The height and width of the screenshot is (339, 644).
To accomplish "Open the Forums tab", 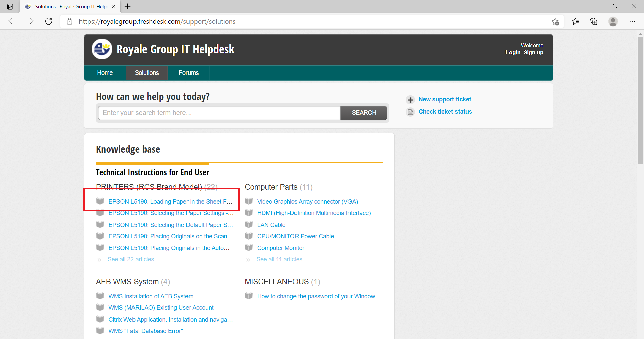I will click(x=189, y=73).
